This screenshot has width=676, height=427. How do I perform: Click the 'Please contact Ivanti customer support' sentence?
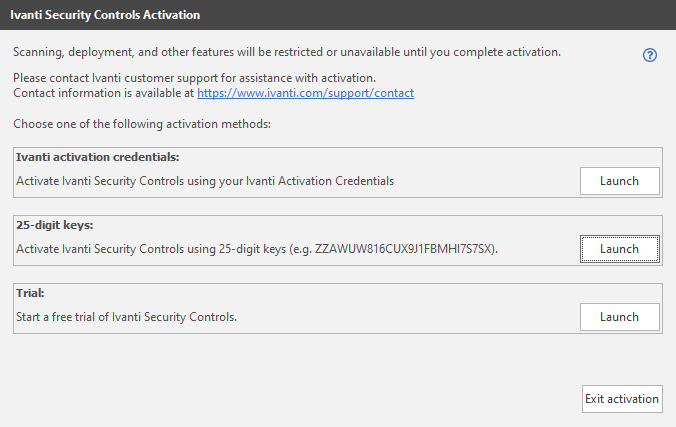click(194, 78)
